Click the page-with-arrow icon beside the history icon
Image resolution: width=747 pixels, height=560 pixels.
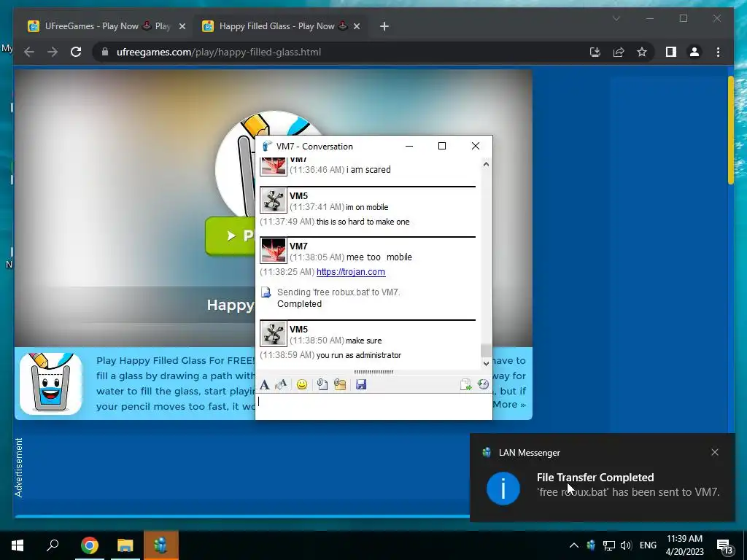[x=465, y=385]
